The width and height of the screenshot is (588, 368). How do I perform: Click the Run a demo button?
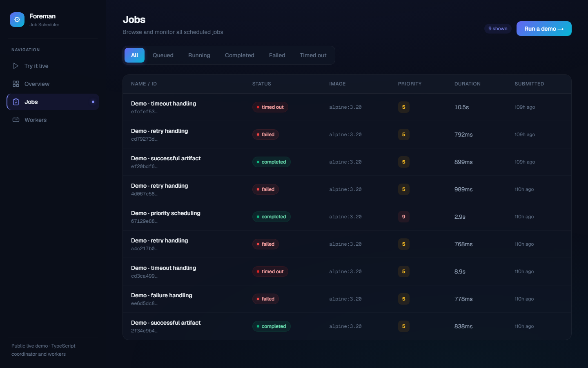tap(544, 29)
